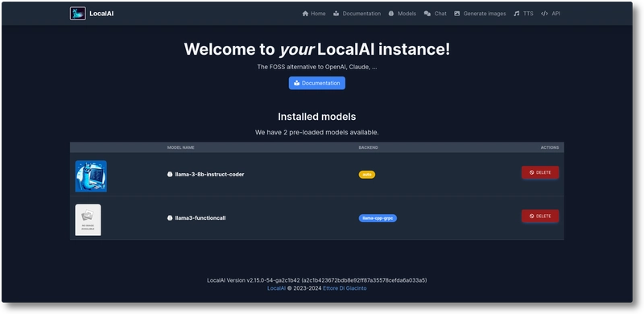Screen dimensions: 644x314
Task: Click the llama-cpp-grpc backend badge
Action: pyautogui.click(x=378, y=218)
